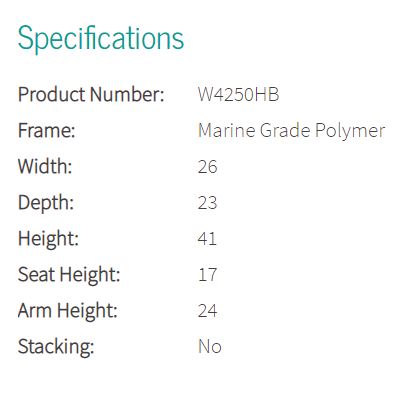This screenshot has width=400, height=393.
Task: Click the stacking value No
Action: (x=210, y=346)
